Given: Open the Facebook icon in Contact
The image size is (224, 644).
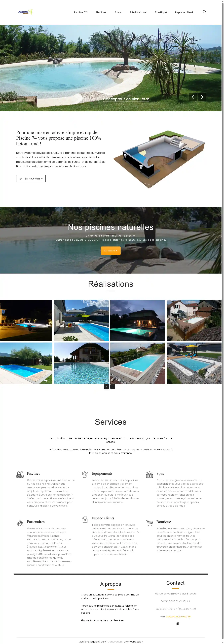Looking at the screenshot, I should pos(178,624).
